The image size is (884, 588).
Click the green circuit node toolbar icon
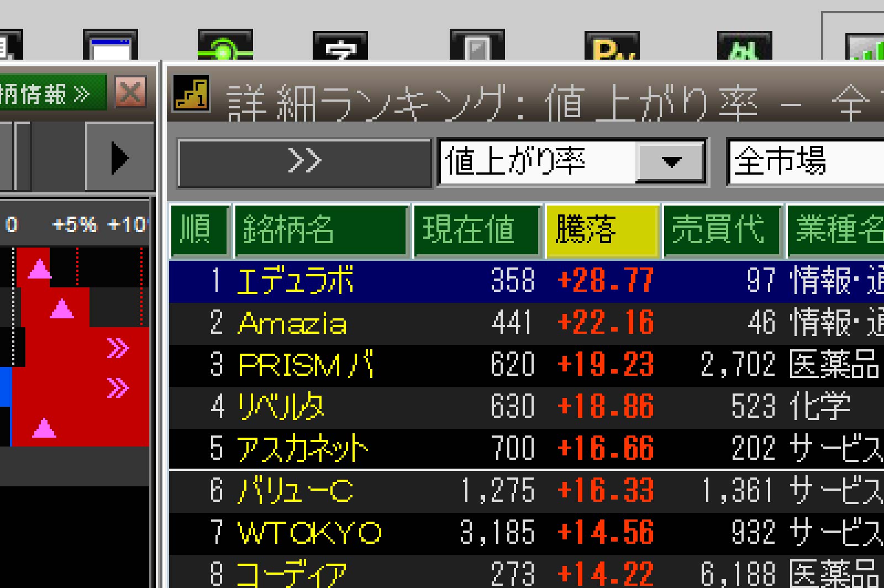click(x=225, y=45)
